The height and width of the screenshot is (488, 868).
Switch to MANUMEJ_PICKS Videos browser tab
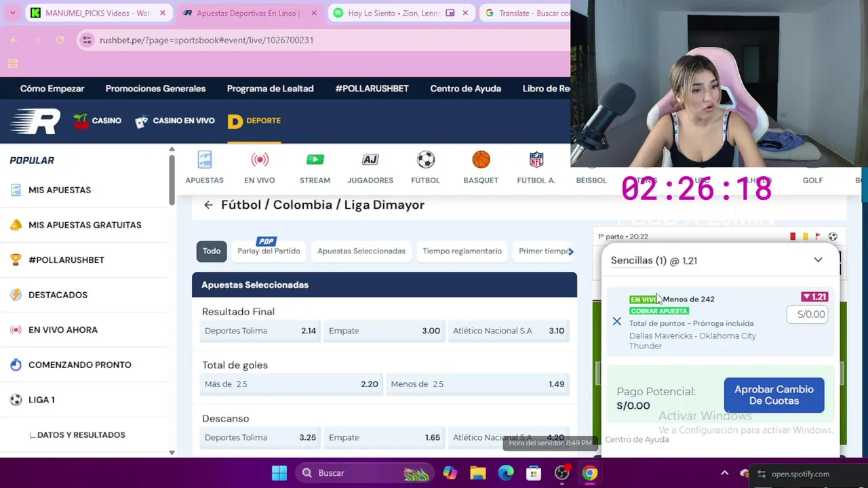coord(98,13)
